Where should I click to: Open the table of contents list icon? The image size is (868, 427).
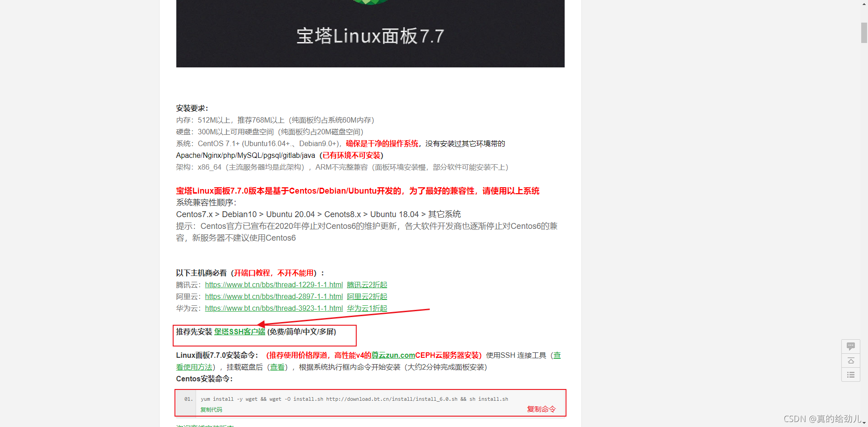click(850, 375)
